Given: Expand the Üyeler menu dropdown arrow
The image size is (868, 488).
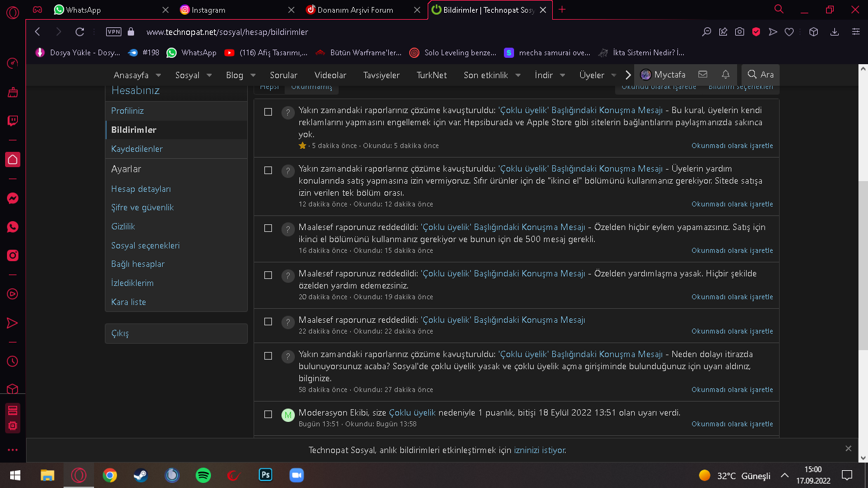Looking at the screenshot, I should pos(614,75).
